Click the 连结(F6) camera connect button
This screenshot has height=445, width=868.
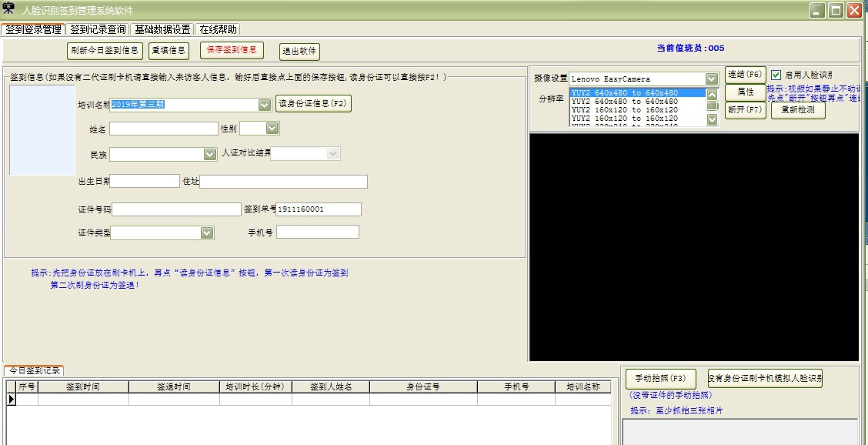[x=744, y=75]
